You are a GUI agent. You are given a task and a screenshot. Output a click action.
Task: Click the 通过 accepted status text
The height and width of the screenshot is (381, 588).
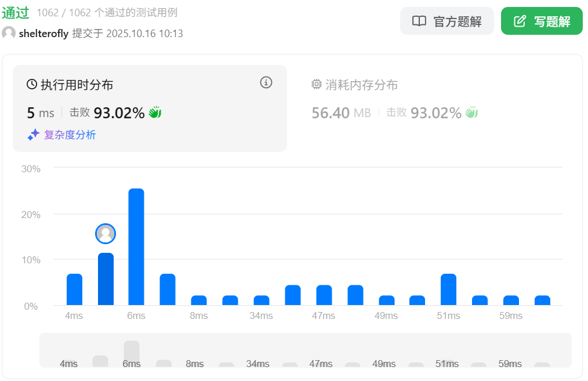[x=16, y=13]
